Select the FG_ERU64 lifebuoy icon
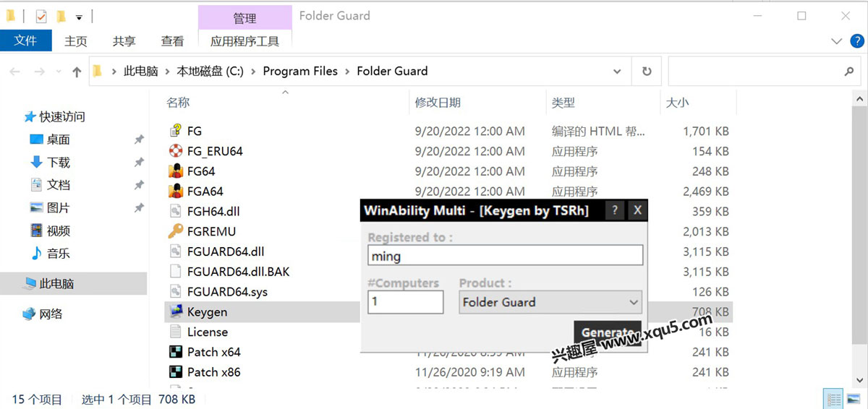The width and height of the screenshot is (868, 409). click(175, 151)
